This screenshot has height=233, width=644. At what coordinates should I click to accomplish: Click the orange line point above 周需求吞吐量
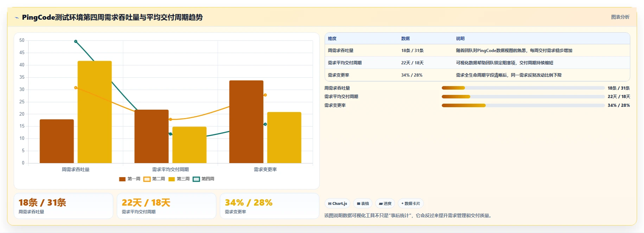click(76, 88)
